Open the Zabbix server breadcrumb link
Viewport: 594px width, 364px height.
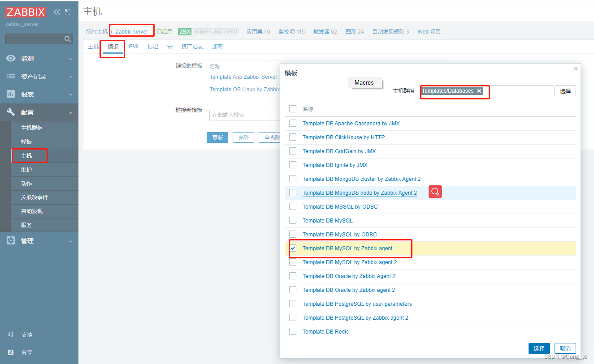[x=132, y=32]
